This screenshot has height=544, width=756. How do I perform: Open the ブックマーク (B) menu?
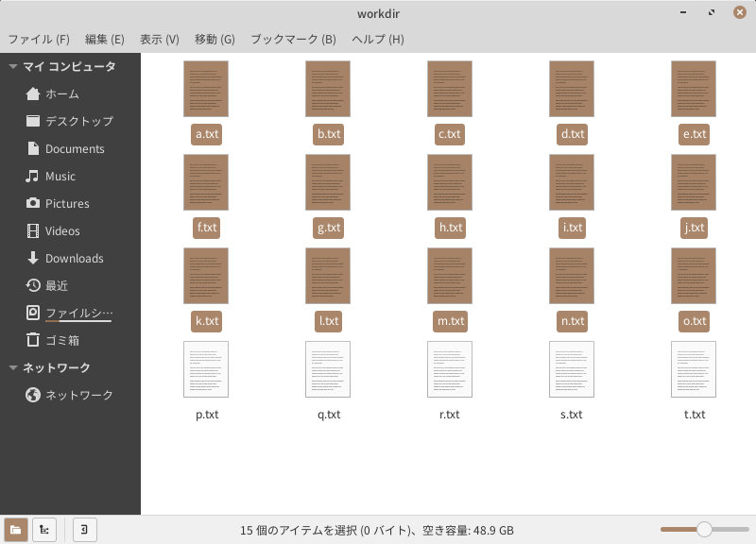point(293,39)
